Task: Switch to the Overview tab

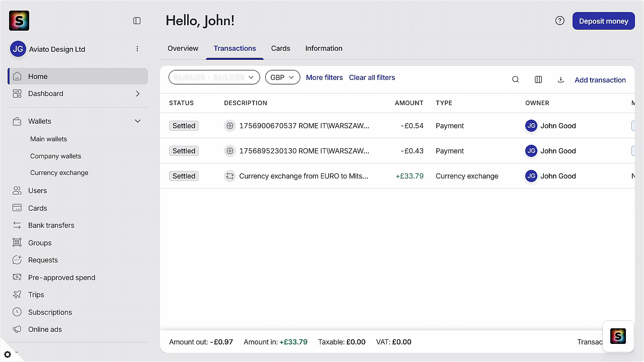Action: tap(183, 48)
